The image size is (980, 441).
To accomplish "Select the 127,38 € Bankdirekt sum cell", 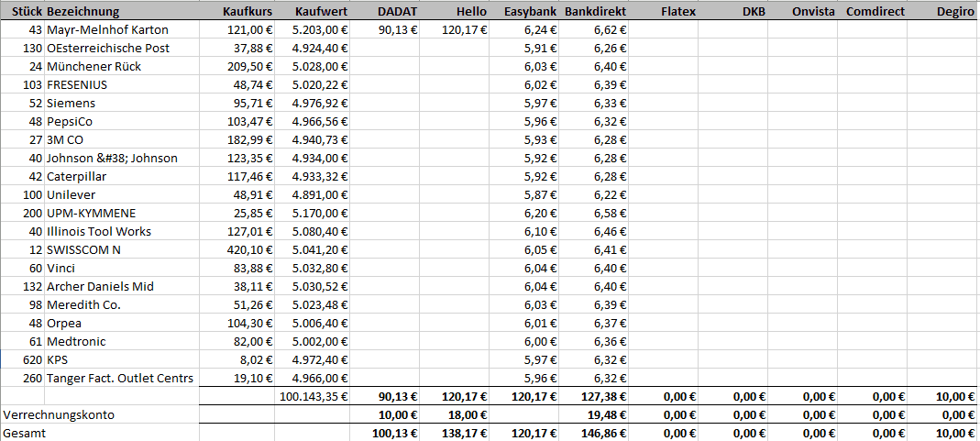I will (594, 396).
